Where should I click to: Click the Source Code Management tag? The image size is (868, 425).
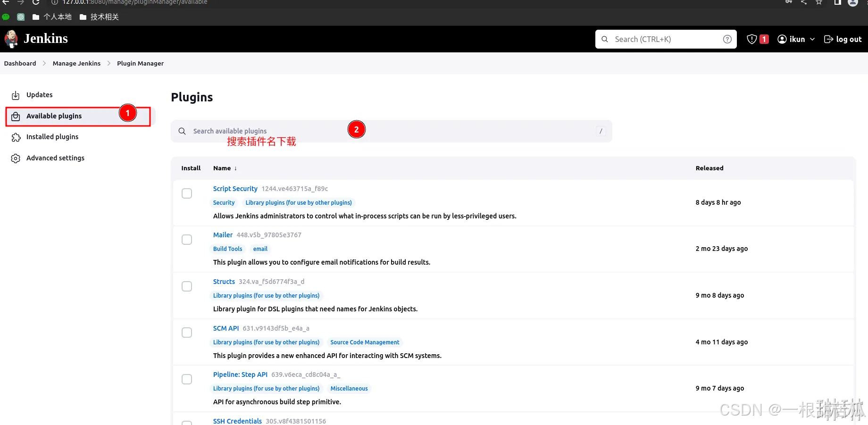click(x=365, y=342)
